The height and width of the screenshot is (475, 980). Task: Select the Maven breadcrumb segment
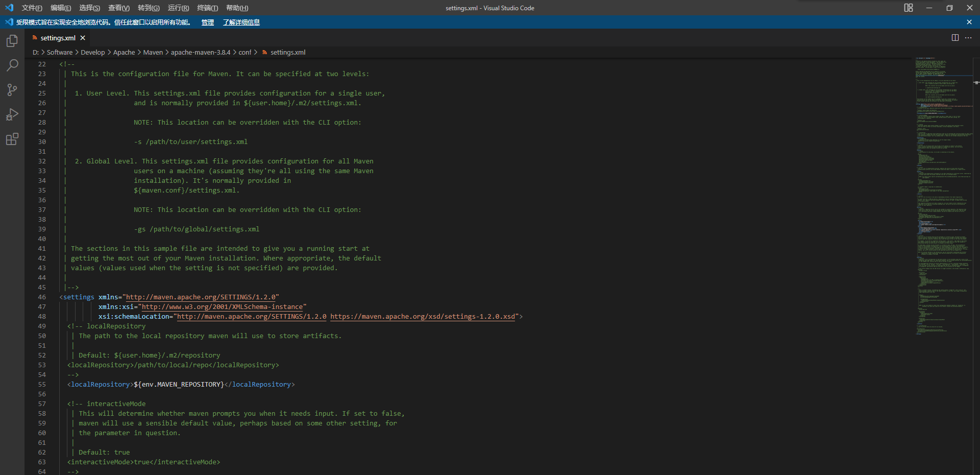pos(153,52)
